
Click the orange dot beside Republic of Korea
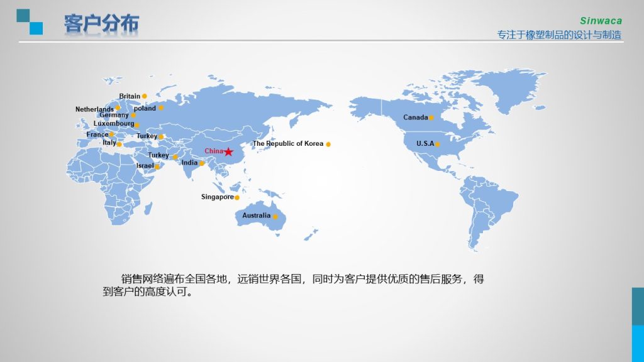pyautogui.click(x=328, y=144)
